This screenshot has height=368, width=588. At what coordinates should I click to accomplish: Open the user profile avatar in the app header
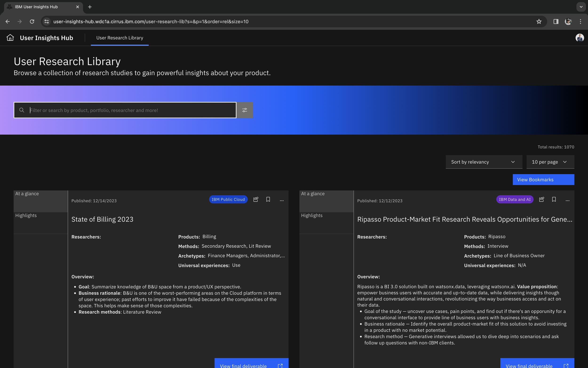(x=580, y=38)
